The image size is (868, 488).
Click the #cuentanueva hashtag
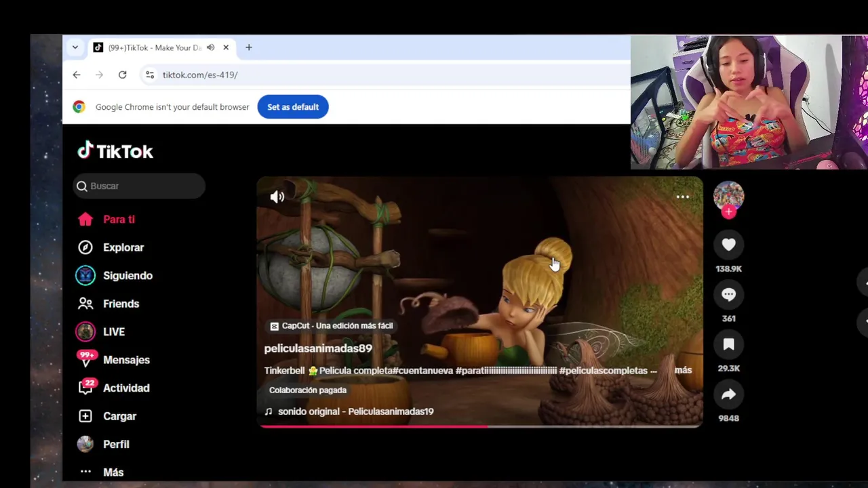pyautogui.click(x=423, y=371)
